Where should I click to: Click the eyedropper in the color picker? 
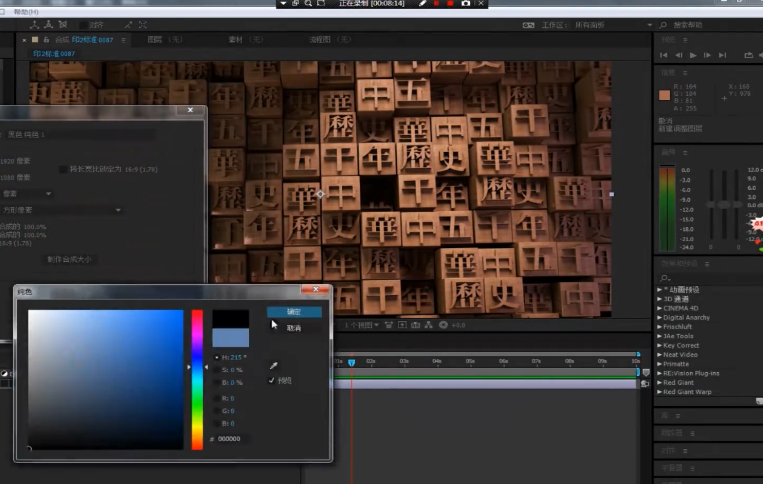tap(272, 366)
